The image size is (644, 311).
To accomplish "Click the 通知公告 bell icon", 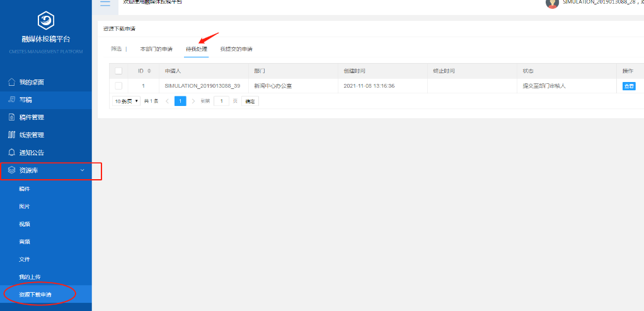I will click(11, 153).
